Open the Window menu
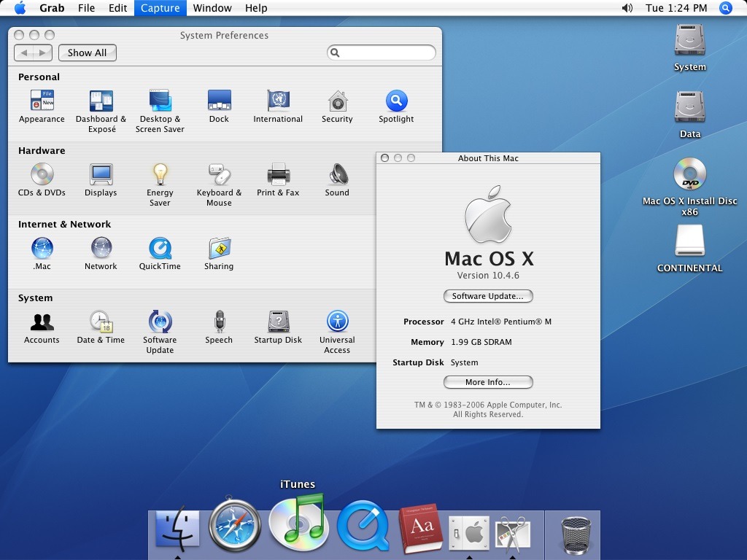This screenshot has width=747, height=560. click(212, 8)
